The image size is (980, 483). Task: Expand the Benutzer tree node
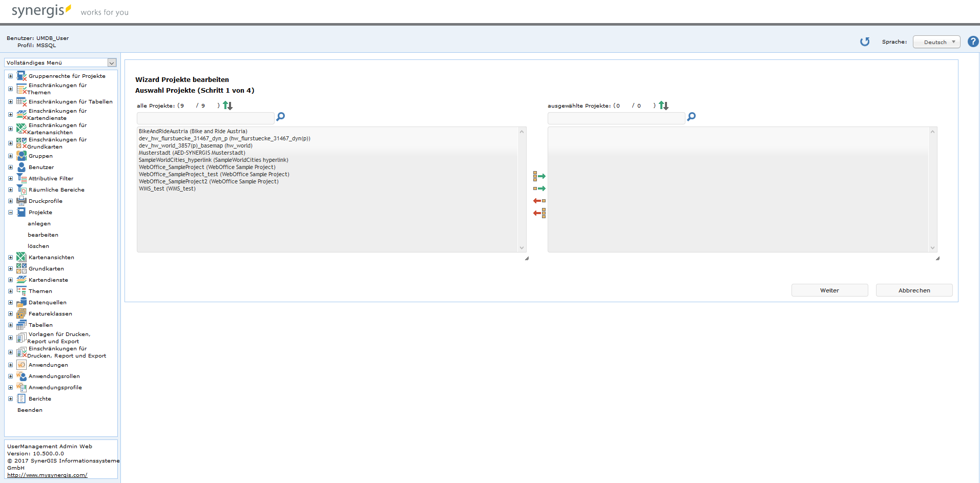(x=10, y=167)
